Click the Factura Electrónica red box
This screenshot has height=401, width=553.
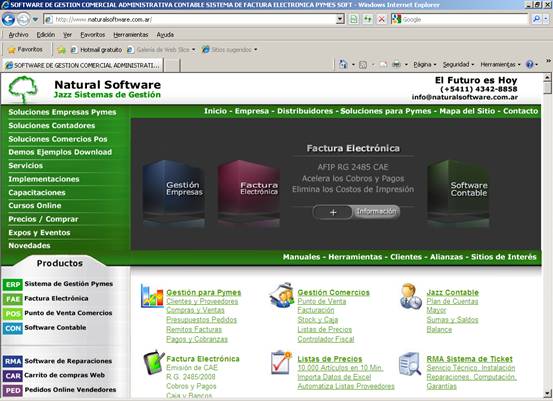coord(249,193)
